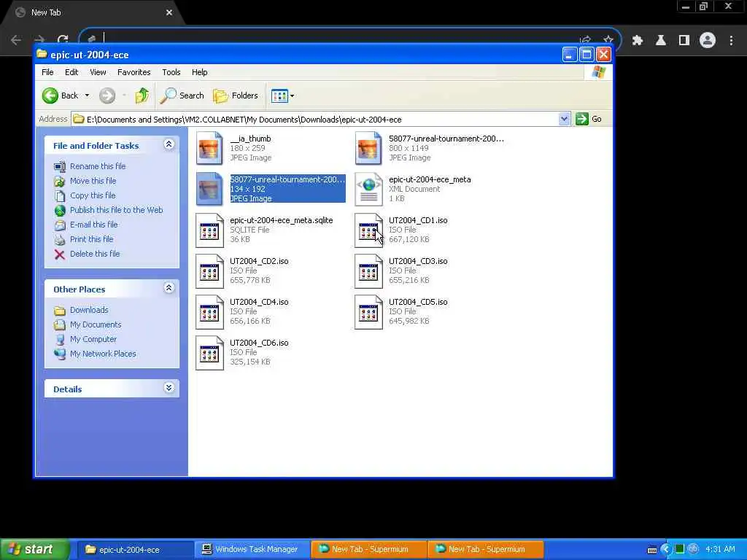Click the address bar path field

[315, 119]
